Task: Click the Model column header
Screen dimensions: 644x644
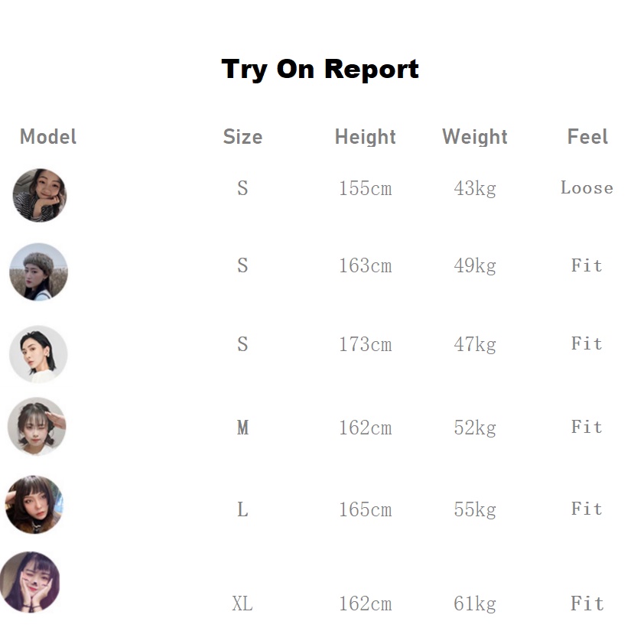Action: click(48, 137)
